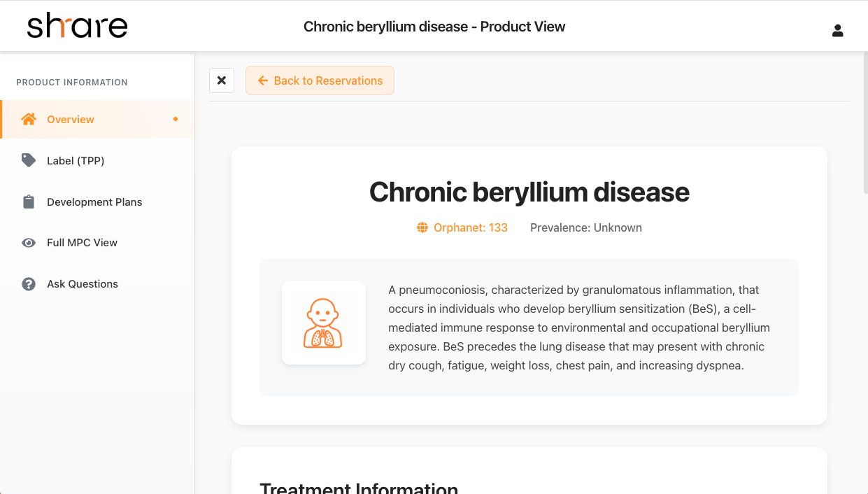This screenshot has height=494, width=868.
Task: Click the Orphanet globe icon
Action: (x=422, y=227)
